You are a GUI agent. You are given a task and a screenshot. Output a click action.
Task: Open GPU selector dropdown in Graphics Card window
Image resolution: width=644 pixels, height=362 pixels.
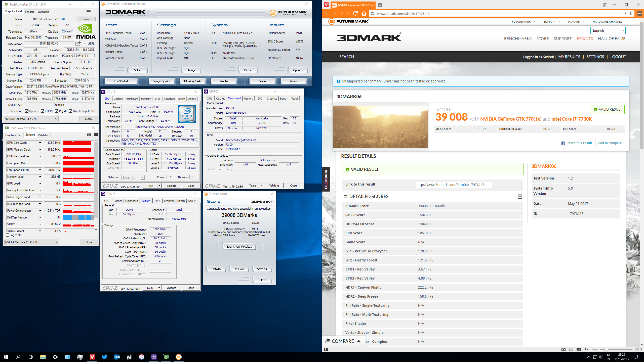click(x=31, y=119)
